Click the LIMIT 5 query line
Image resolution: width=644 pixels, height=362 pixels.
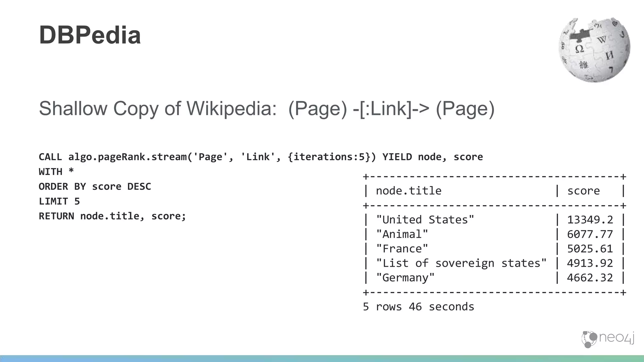[59, 201]
